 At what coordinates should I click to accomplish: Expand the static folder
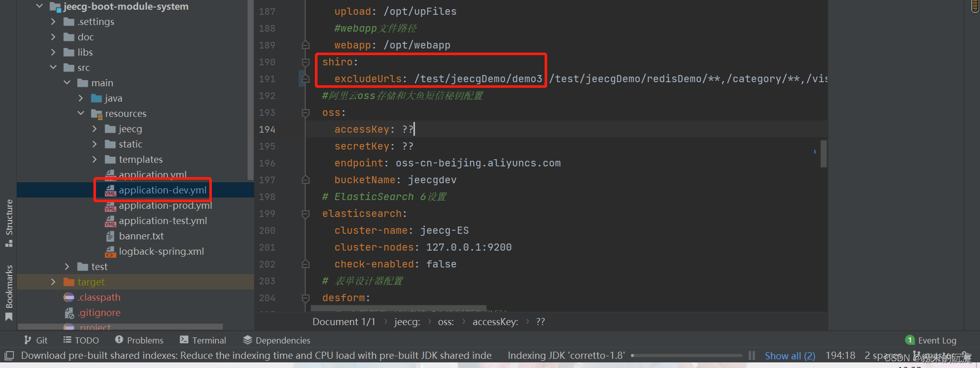(x=94, y=144)
